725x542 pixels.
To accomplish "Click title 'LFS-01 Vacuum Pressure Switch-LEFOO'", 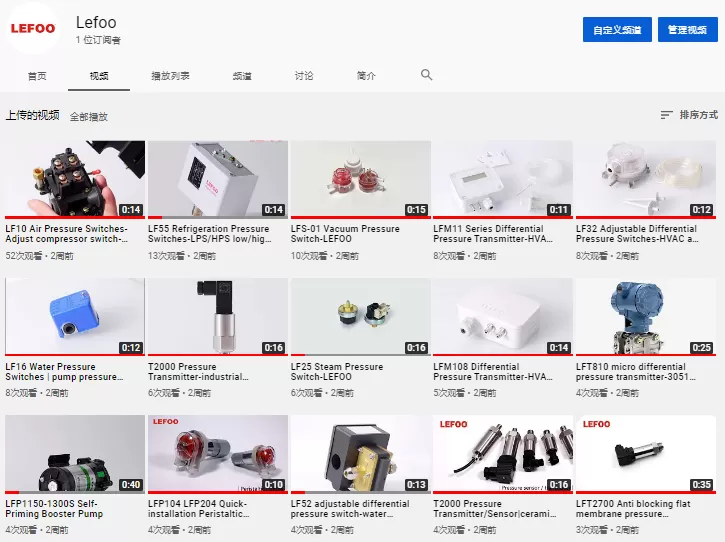I will pos(345,234).
